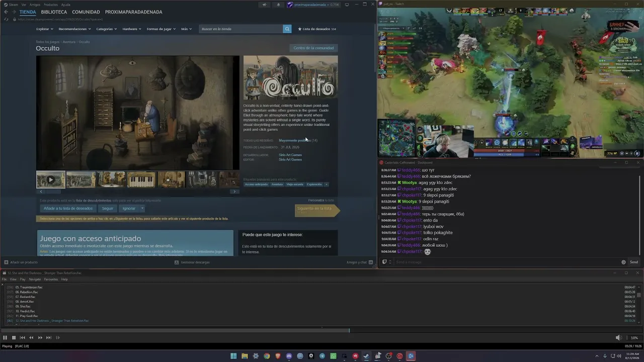
Task: Open the Ignorar options dropdown arrow
Action: 142,208
